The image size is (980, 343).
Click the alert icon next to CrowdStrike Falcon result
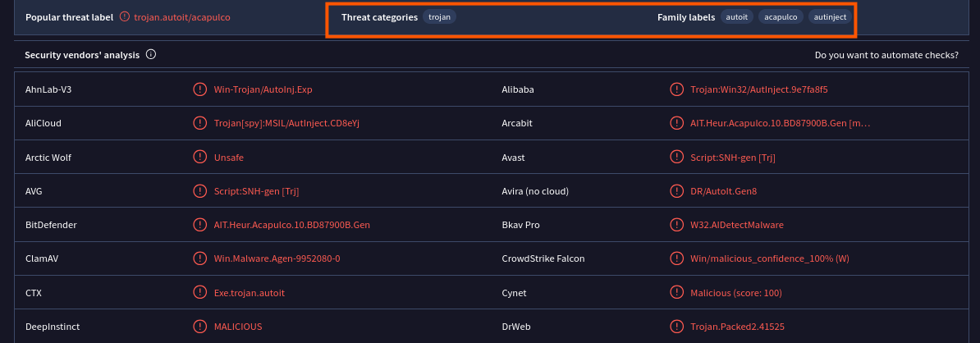click(x=676, y=258)
